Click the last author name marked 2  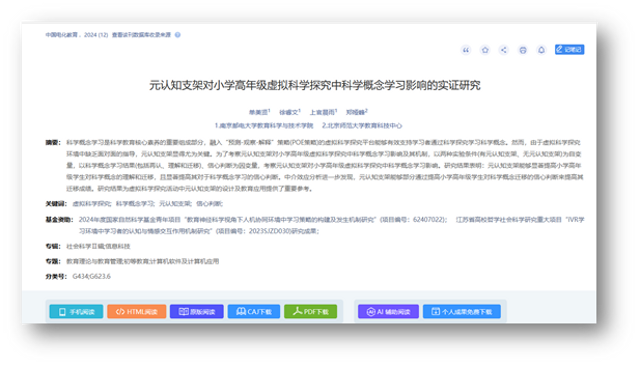(356, 112)
